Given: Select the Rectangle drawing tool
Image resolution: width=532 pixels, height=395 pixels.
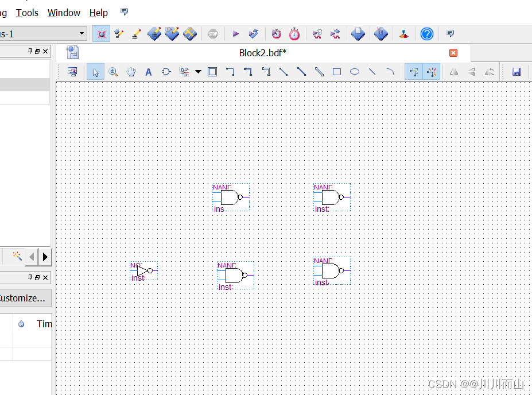Looking at the screenshot, I should [x=337, y=72].
